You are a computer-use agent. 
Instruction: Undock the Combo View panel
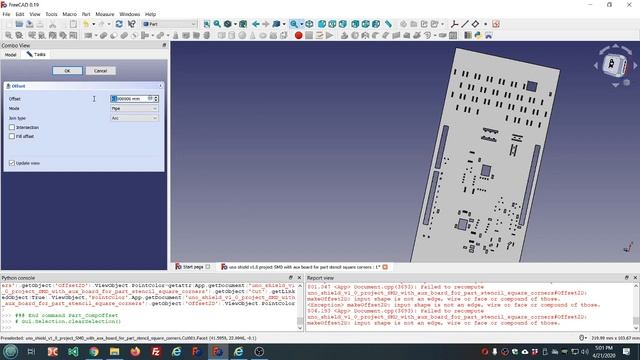point(164,45)
